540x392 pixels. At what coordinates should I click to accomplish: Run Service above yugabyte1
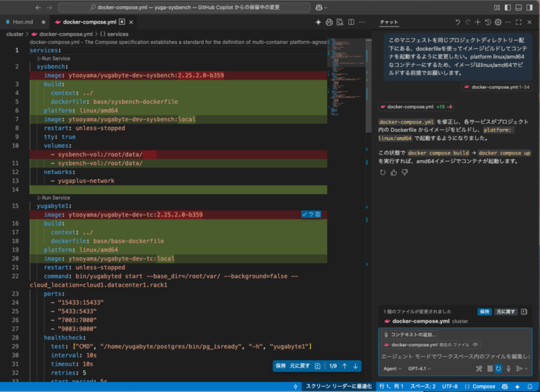pos(54,198)
